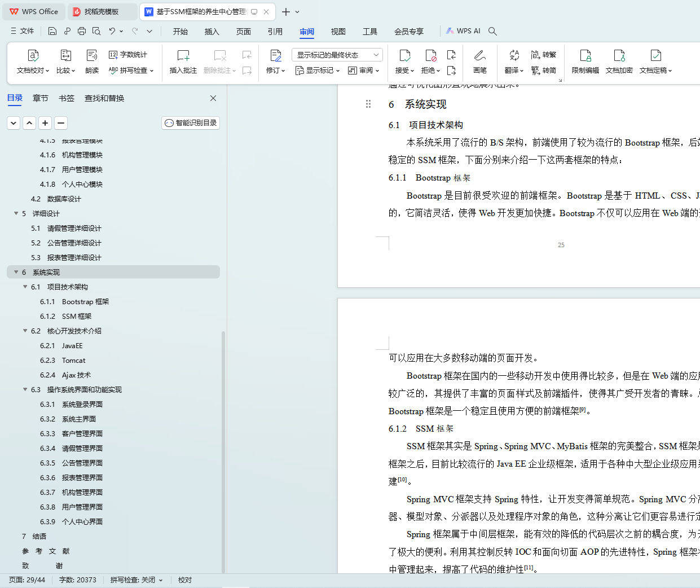The width and height of the screenshot is (700, 588).
Task: Click the print icon
Action: (x=82, y=31)
